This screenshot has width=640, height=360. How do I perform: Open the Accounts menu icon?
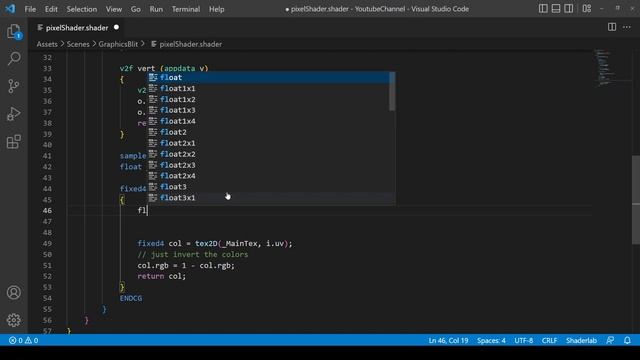coord(14,292)
